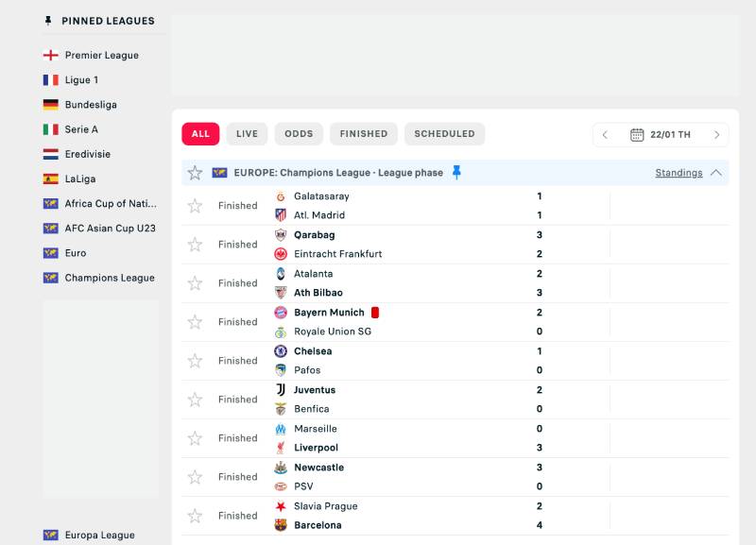Screen dimensions: 756x545
Task: Click the Royale Union SG crest
Action: click(281, 332)
